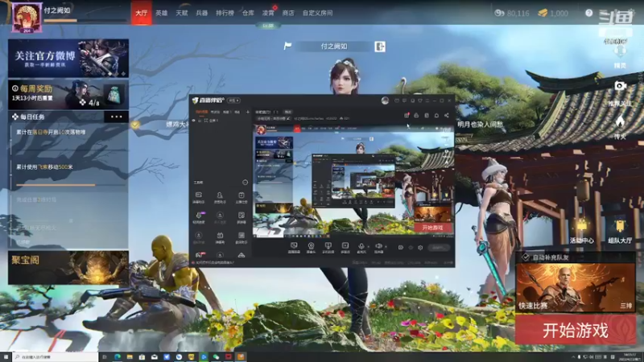Screen dimensions: 644x362
Task: Click the streaming app user avatar
Action: 385,101
